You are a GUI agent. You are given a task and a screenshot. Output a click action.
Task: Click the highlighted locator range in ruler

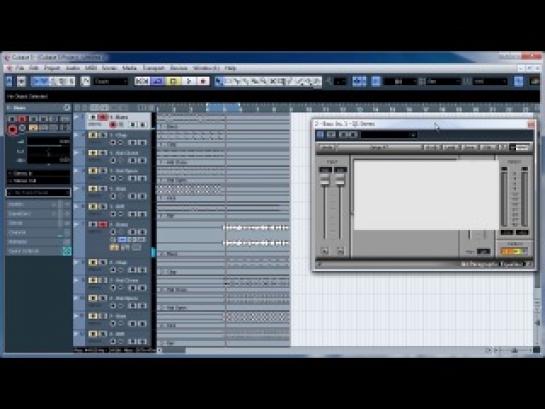[x=223, y=107]
